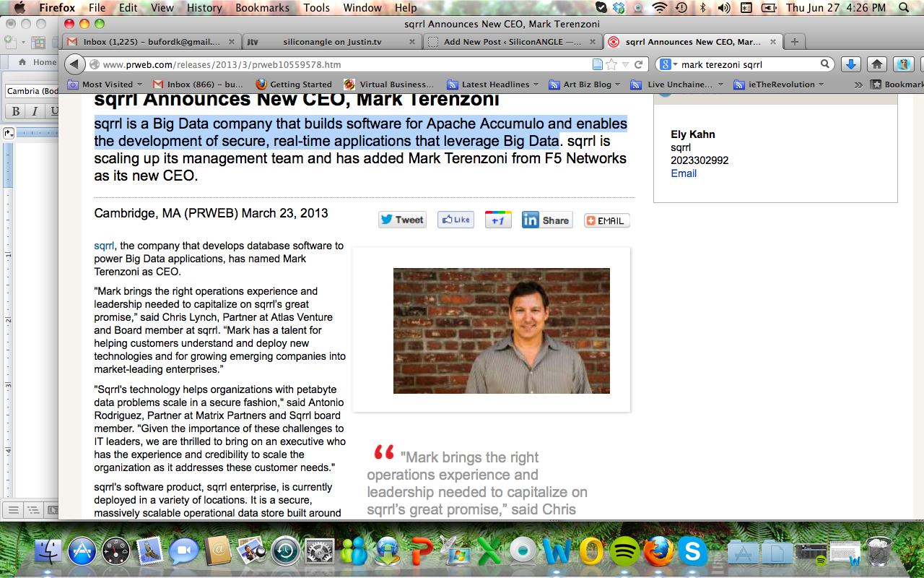Open the Getting Started bookmark
The image size is (924, 578).
(294, 85)
